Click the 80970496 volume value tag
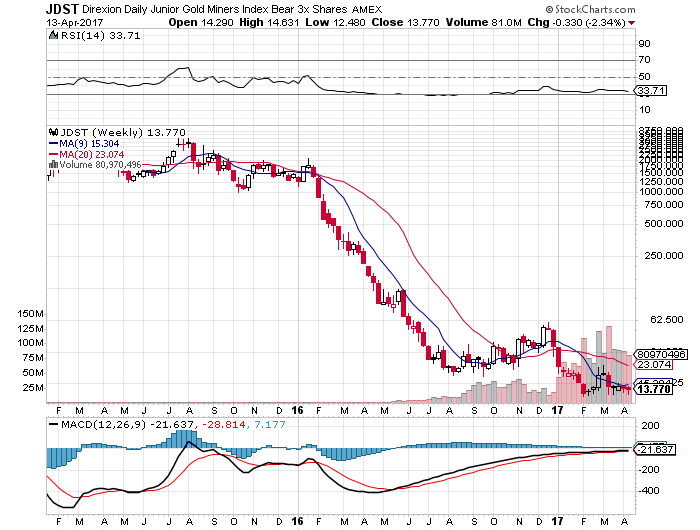 pos(661,353)
